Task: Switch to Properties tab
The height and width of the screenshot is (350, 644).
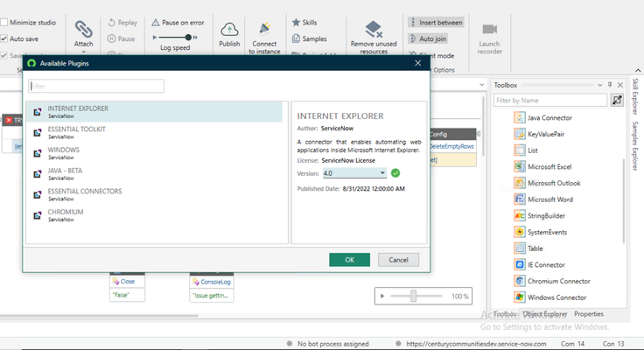Action: (x=589, y=314)
